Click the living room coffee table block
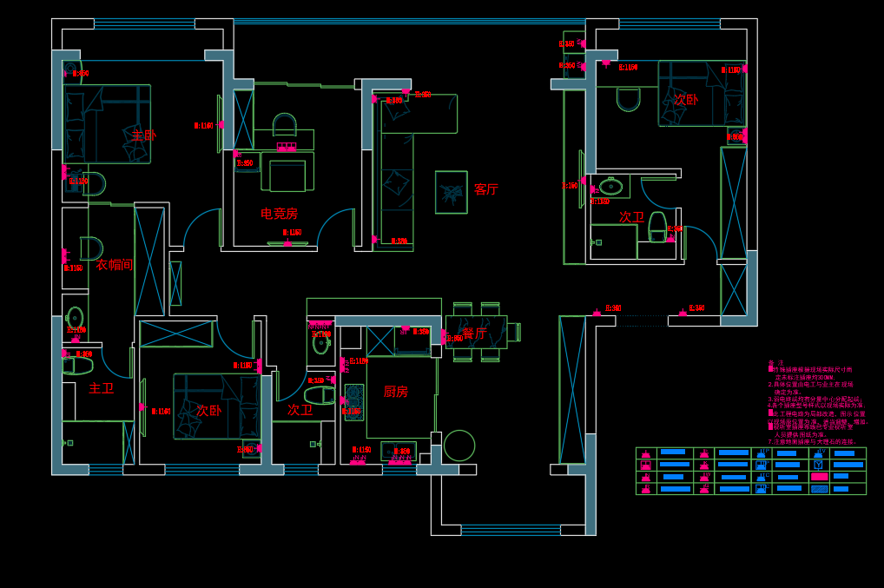The image size is (884, 588). click(x=451, y=192)
